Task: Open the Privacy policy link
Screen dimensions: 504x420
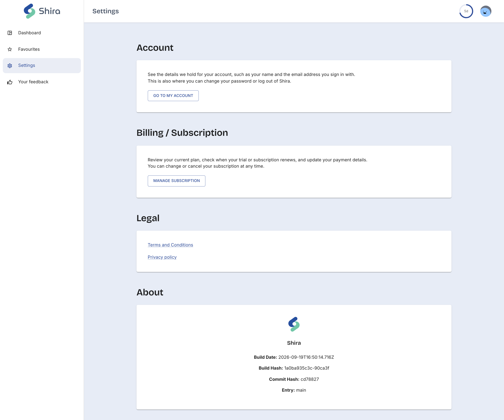Action: click(x=162, y=257)
